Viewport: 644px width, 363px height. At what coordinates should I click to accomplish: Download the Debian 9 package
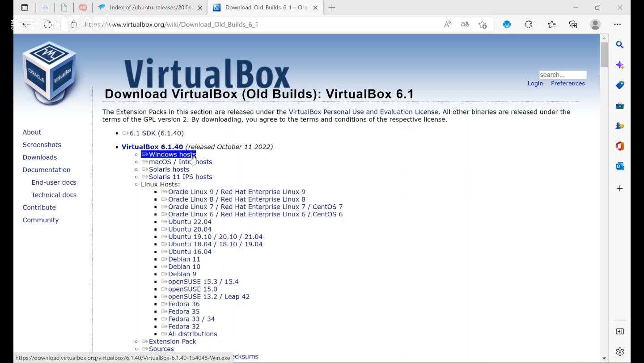coord(178,274)
